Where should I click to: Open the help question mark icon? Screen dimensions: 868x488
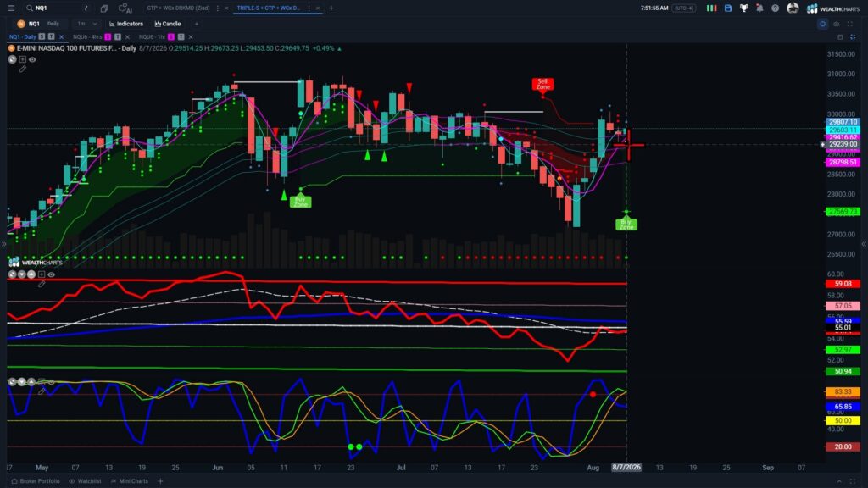tap(775, 8)
